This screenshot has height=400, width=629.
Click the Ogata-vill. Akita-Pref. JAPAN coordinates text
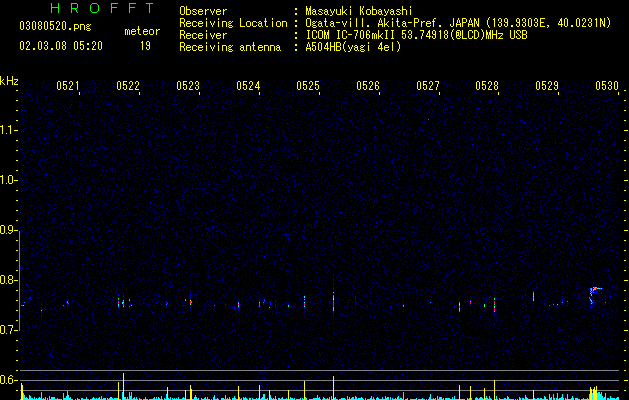click(458, 23)
